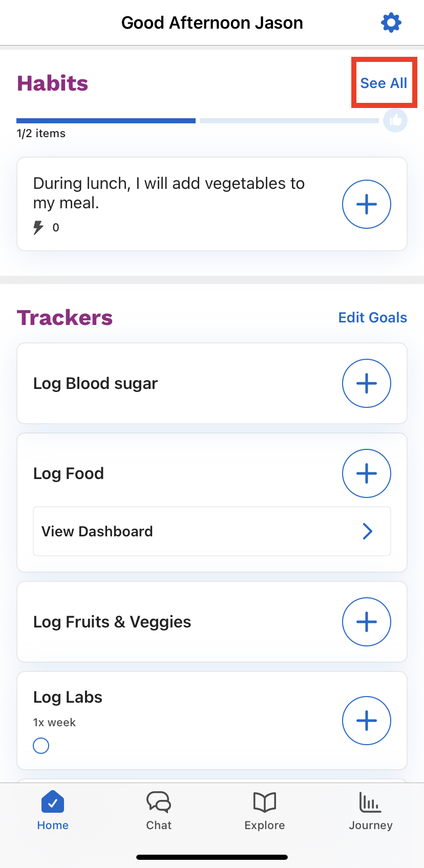Toggle the Log Labs weekly circle
Screen dimensions: 424x868
(41, 746)
